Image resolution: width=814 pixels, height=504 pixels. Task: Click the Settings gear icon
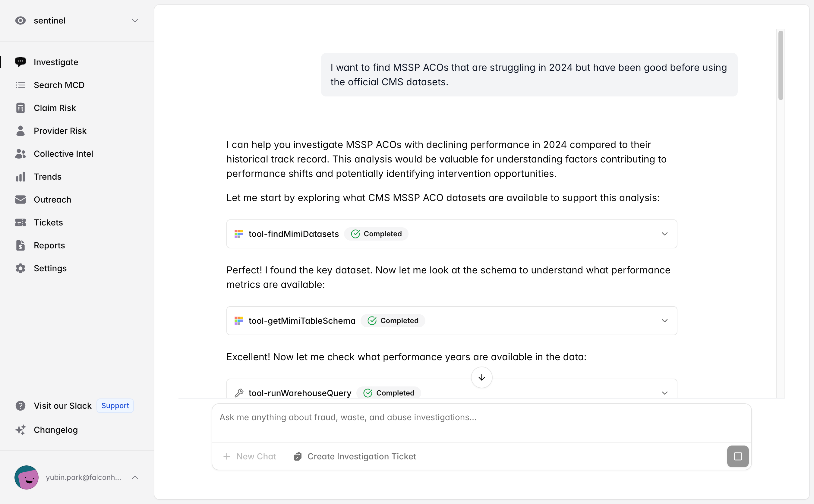[x=20, y=268]
